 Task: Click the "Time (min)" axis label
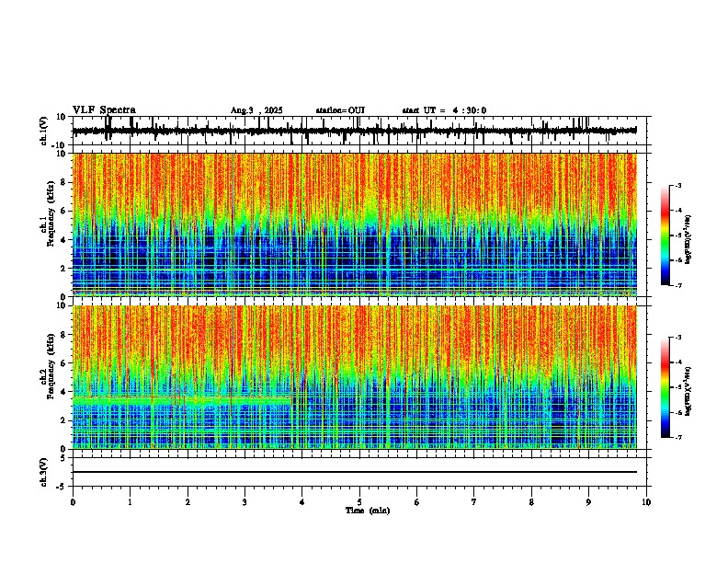[368, 510]
